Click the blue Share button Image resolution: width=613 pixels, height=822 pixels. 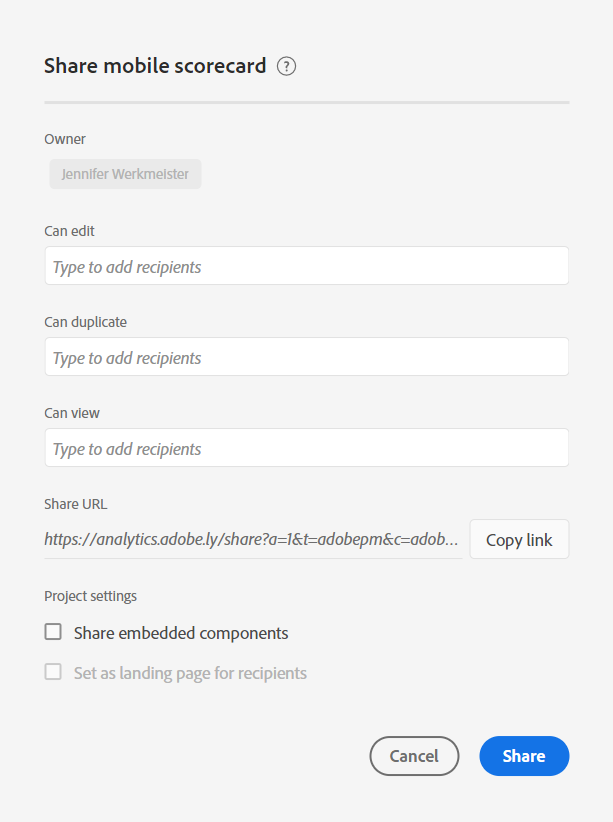pyautogui.click(x=524, y=756)
